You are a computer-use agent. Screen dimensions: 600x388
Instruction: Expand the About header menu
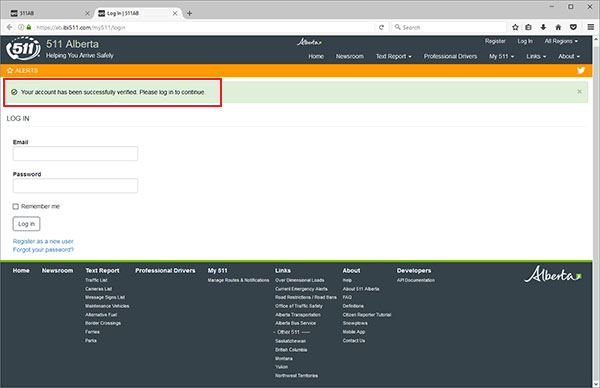click(x=569, y=56)
